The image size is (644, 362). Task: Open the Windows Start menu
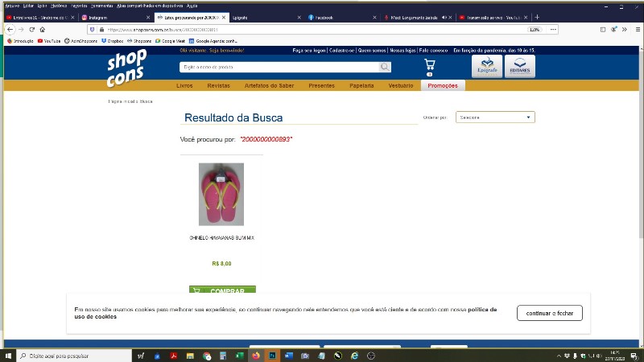point(8,355)
